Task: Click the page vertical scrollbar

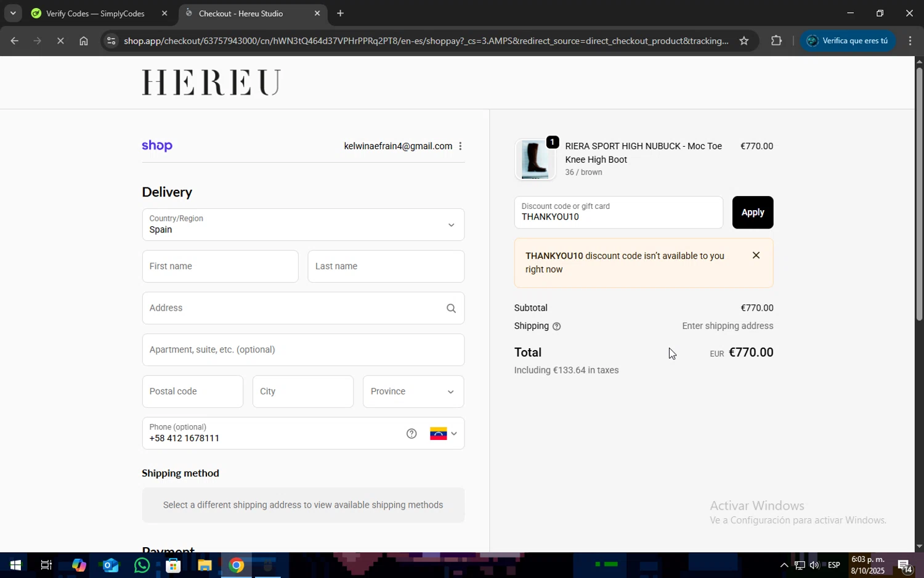Action: click(919, 194)
